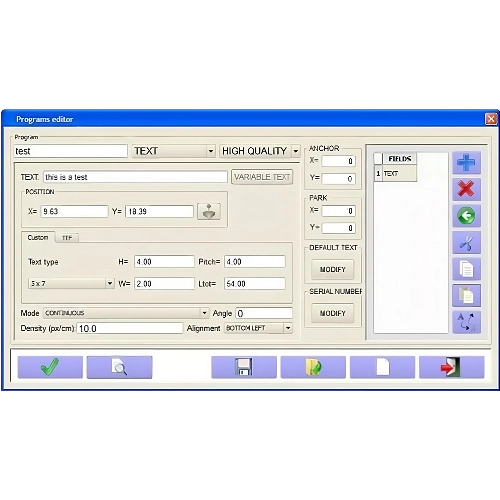Open the HIGH QUALITY dropdown
Screen dimensions: 500x500
(296, 151)
